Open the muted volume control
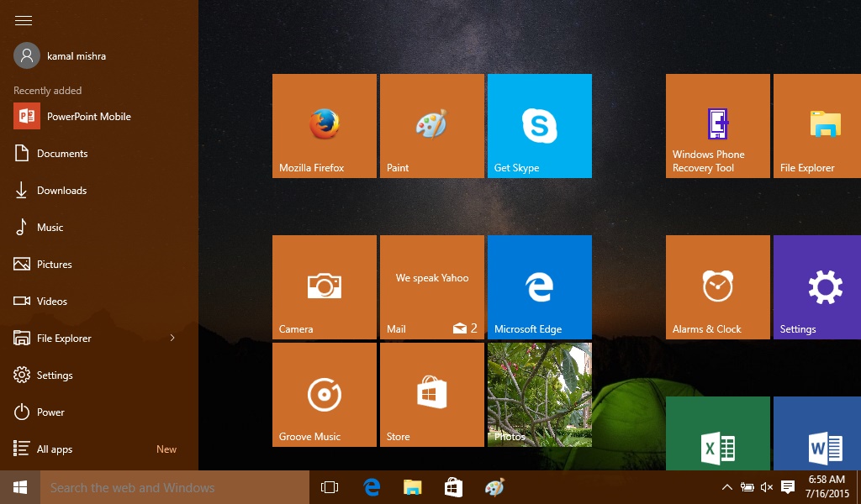861x504 pixels. coord(767,487)
